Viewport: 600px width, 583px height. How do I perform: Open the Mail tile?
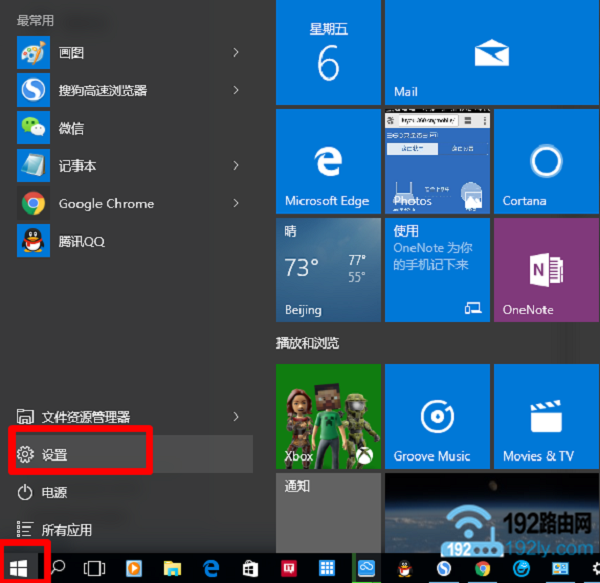pyautogui.click(x=492, y=52)
